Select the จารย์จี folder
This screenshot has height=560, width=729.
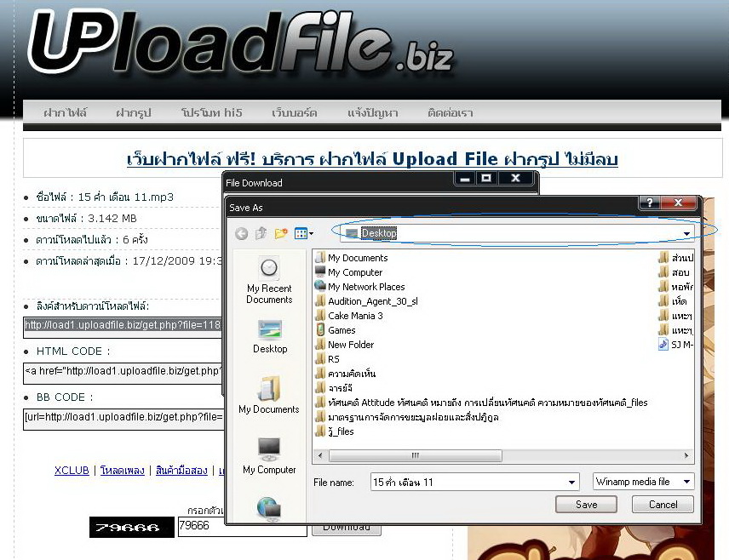334,387
